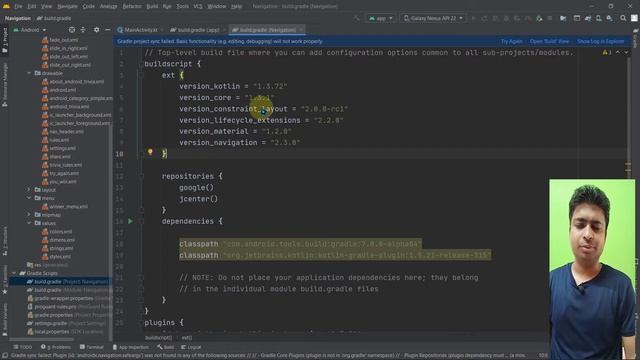The image size is (640, 360).
Task: Open the SDK Manager icon
Action: tap(609, 18)
